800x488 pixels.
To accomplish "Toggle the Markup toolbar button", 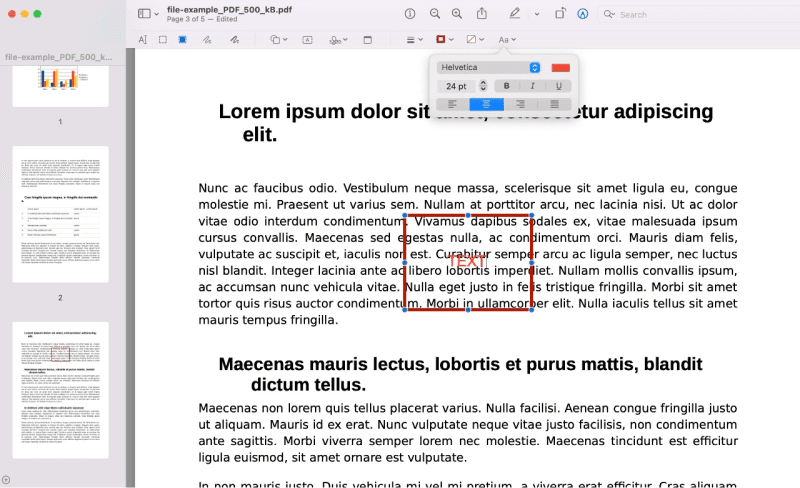I will click(x=583, y=14).
